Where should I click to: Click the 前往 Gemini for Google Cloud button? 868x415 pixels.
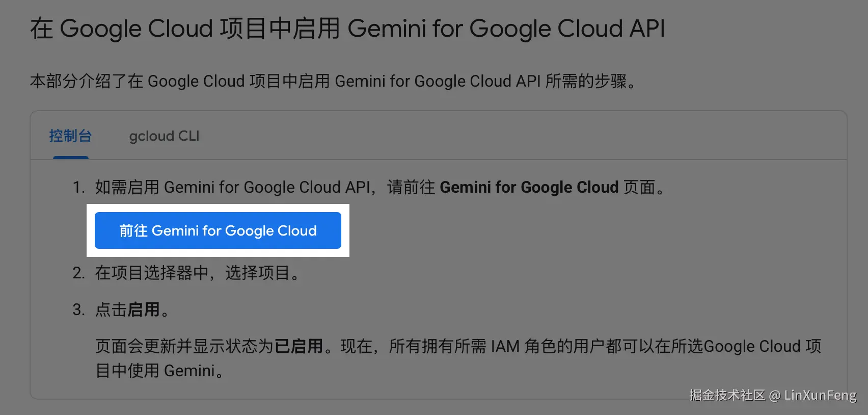tap(218, 230)
